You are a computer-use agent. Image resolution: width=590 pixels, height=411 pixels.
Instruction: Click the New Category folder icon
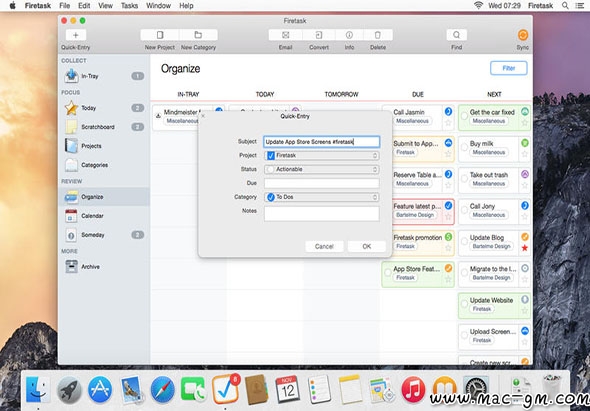[x=198, y=35]
